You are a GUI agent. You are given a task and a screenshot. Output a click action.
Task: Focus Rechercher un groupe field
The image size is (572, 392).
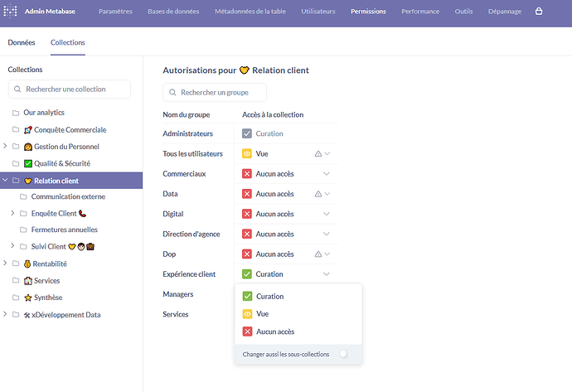[x=215, y=93]
